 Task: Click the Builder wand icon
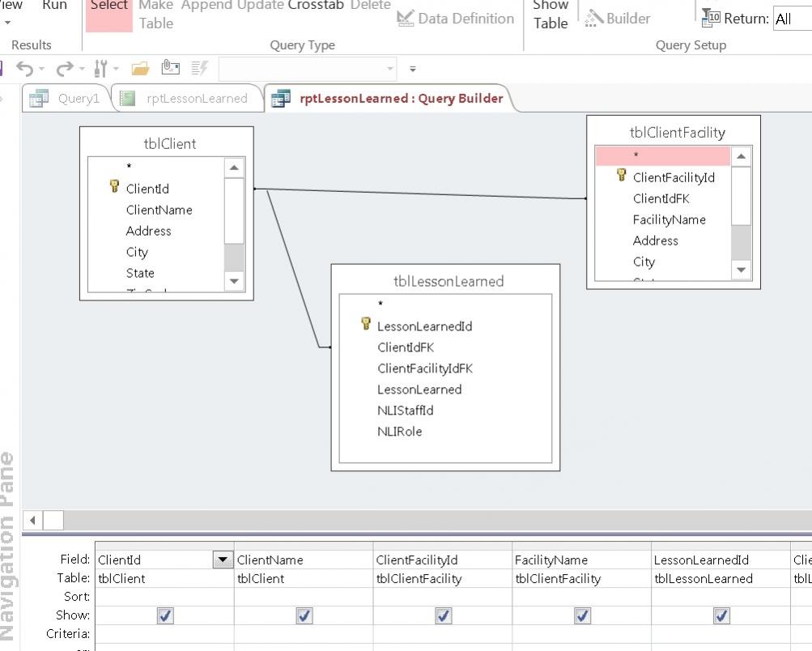pos(593,18)
